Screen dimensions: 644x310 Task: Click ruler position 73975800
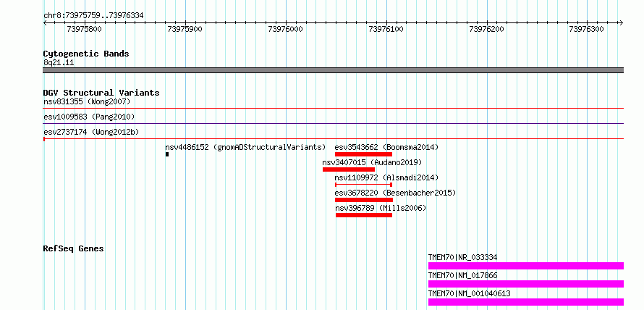point(84,29)
